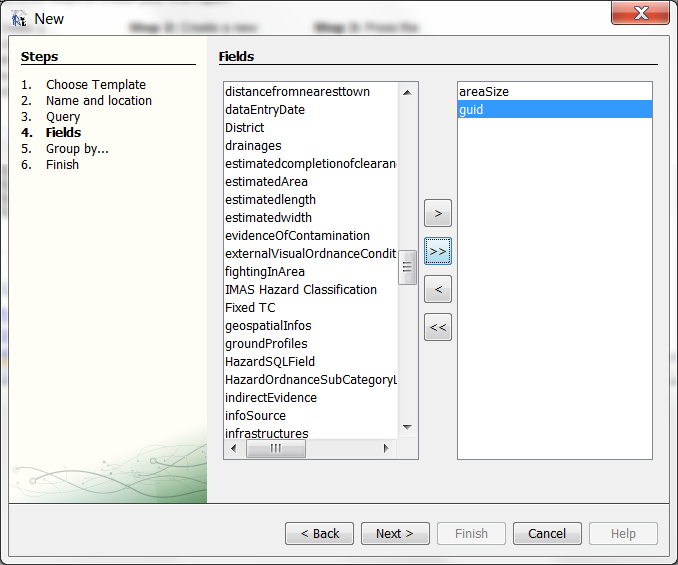Click the remove selected field (<) button
678x565 pixels.
pyautogui.click(x=437, y=290)
